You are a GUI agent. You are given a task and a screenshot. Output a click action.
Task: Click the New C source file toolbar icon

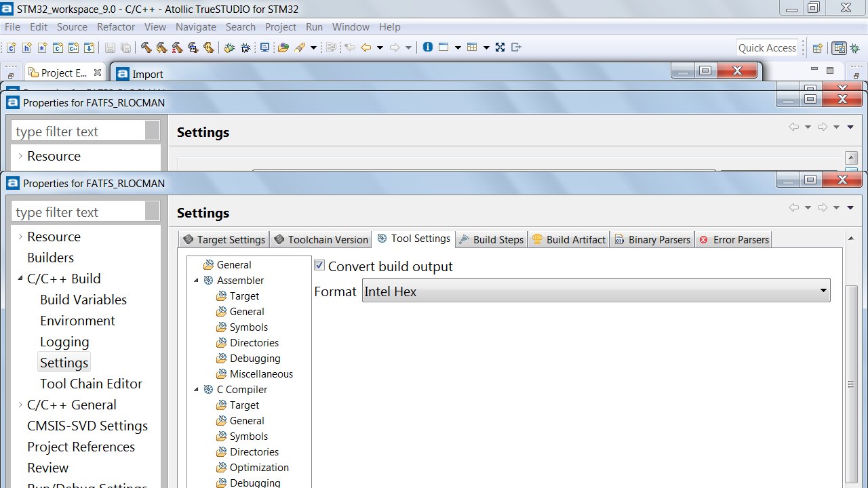12,47
